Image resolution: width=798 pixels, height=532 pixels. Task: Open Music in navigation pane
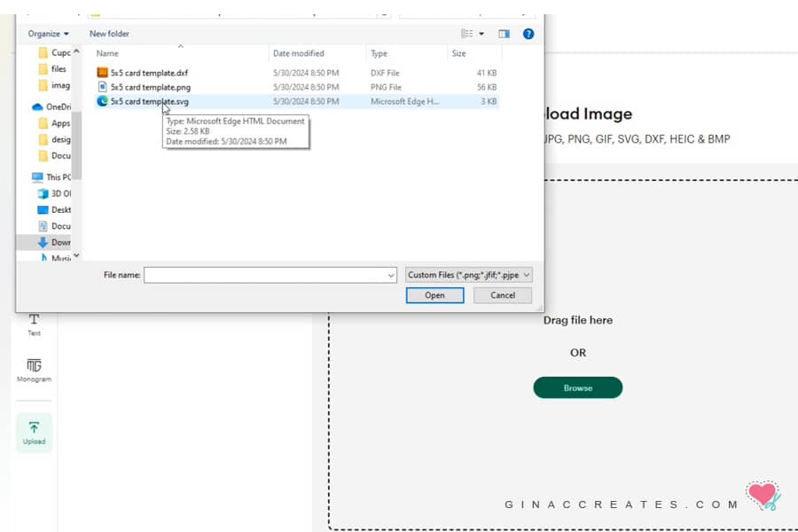(56, 258)
